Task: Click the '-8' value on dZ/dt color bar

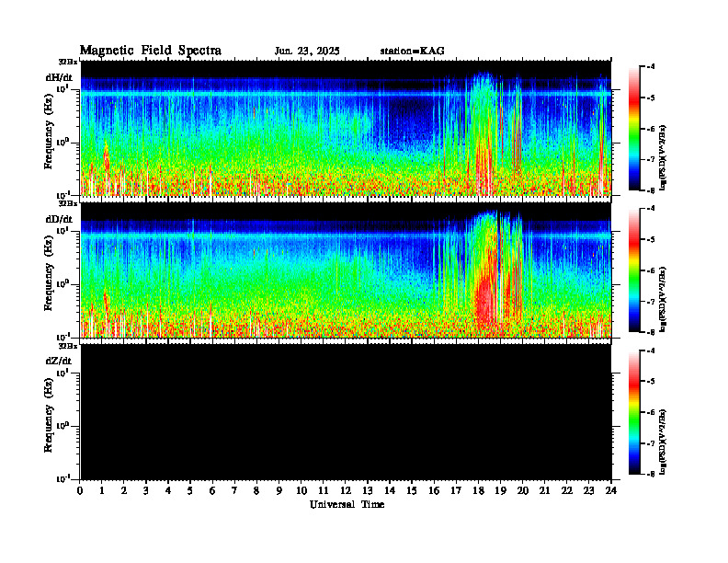Action: [x=652, y=474]
